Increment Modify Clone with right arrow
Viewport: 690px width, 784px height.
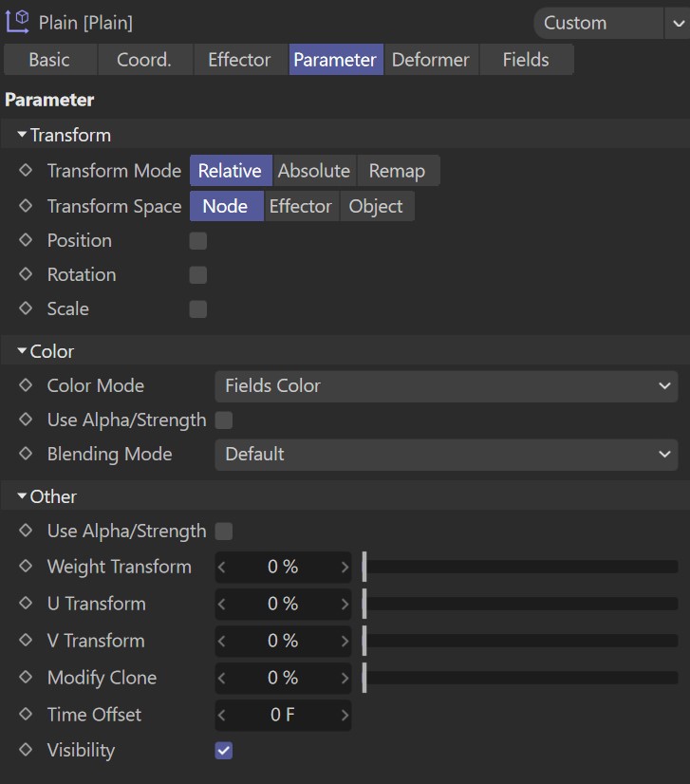coord(345,678)
